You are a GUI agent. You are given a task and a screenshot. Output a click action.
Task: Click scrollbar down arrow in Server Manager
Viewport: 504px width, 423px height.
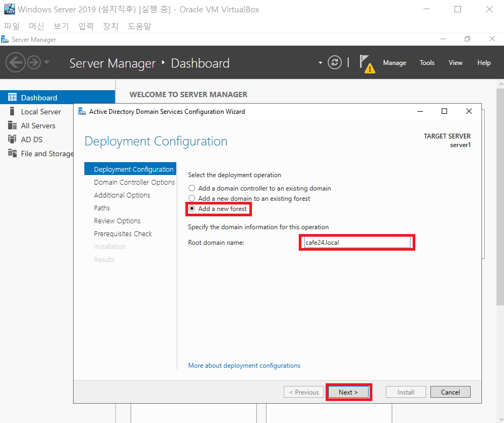click(500, 419)
